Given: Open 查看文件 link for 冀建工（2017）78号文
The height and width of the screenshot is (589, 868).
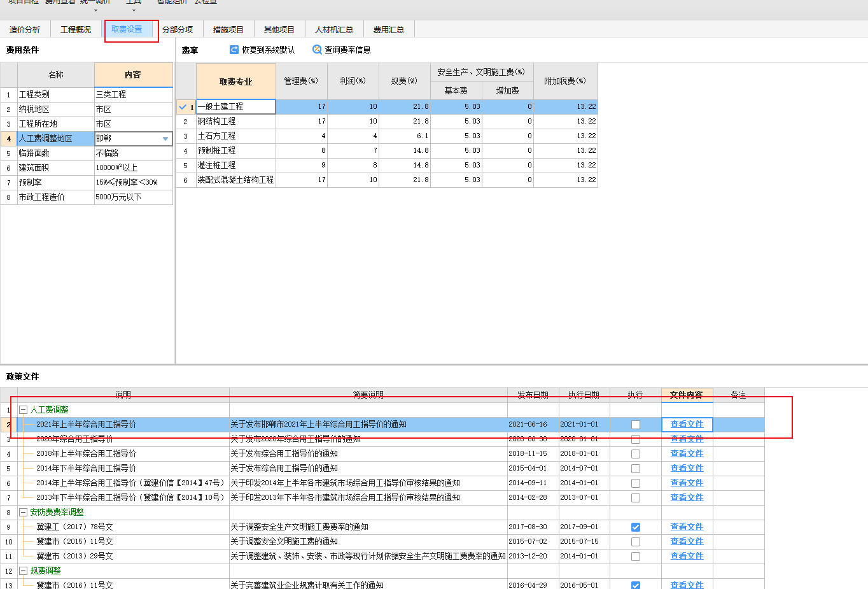Looking at the screenshot, I should coord(687,527).
